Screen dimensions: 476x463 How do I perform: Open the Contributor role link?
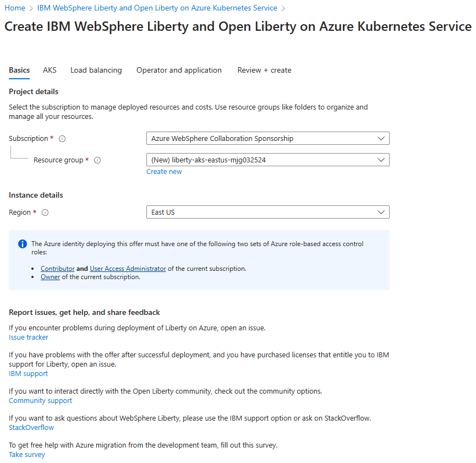click(57, 269)
